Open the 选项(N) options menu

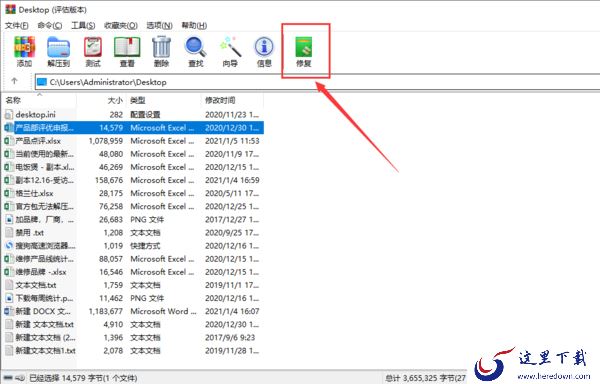(x=159, y=26)
